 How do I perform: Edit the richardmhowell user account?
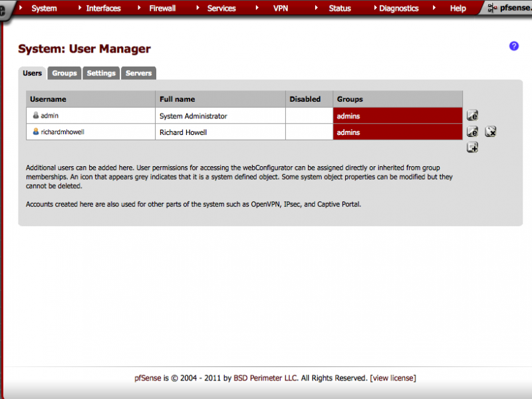tap(472, 132)
